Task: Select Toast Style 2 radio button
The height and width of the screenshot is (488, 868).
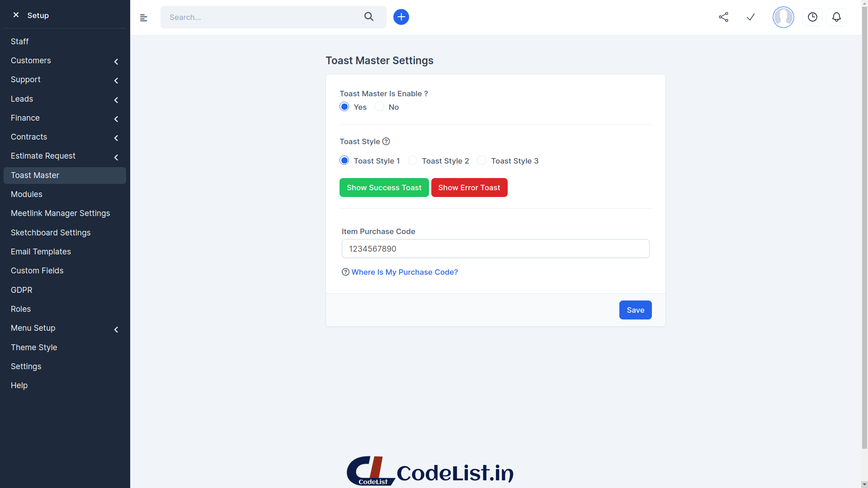Action: (413, 160)
